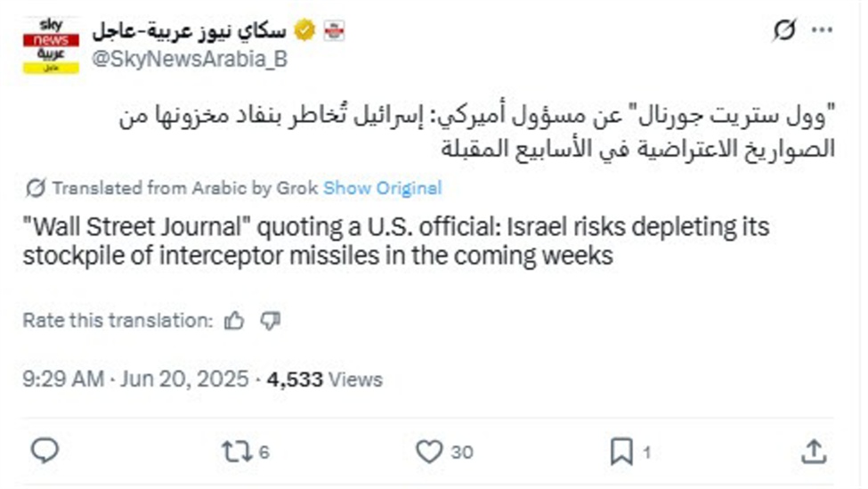The image size is (868, 489).
Task: Open the share icon menu
Action: point(813,452)
